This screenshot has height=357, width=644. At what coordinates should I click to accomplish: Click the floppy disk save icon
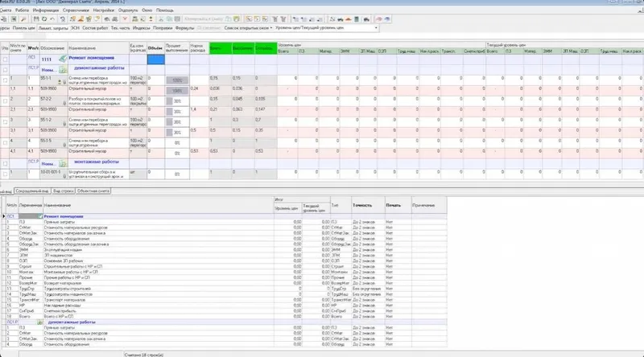36,19
